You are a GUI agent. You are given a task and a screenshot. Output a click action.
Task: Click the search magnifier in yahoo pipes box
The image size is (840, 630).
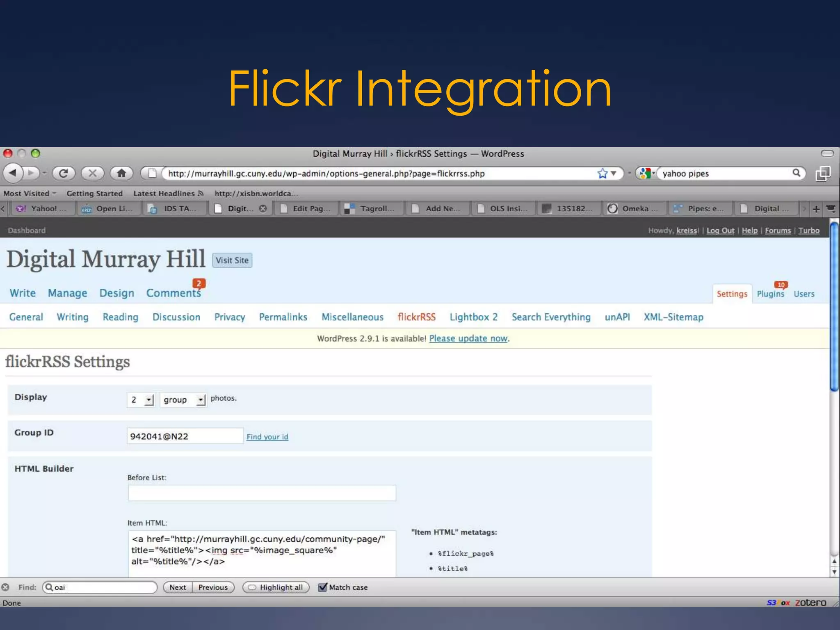point(796,173)
